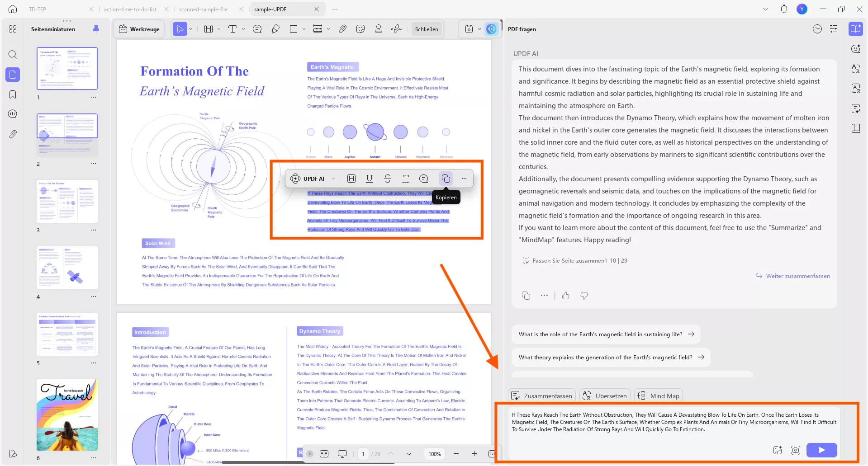Go to the UPDF home screen
Screen dimensions: 868x466
[x=13, y=9]
